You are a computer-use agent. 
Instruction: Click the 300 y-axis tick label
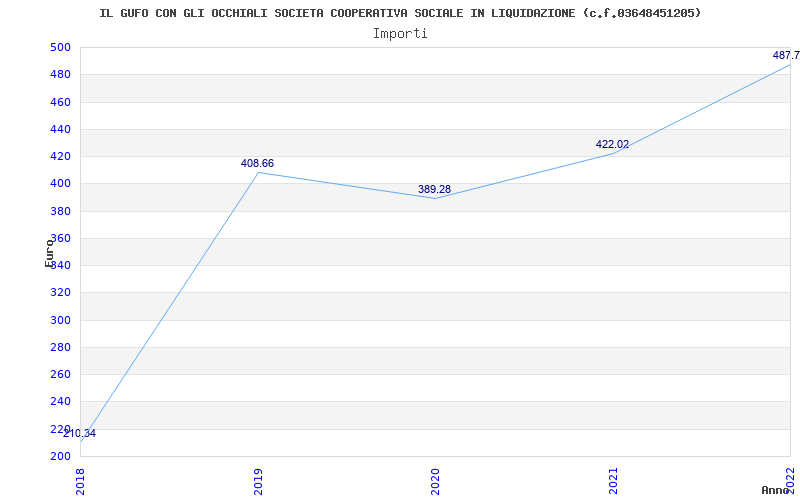pos(60,320)
